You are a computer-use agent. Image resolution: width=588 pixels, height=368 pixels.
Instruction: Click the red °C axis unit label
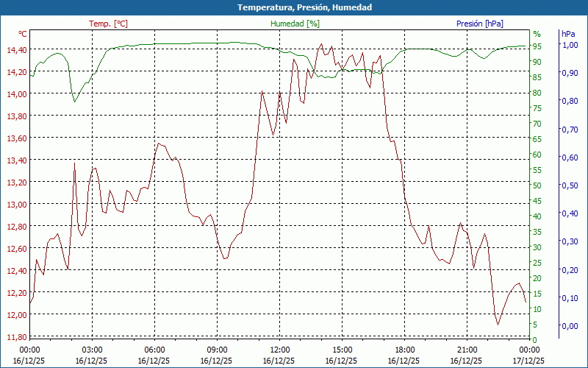22,34
